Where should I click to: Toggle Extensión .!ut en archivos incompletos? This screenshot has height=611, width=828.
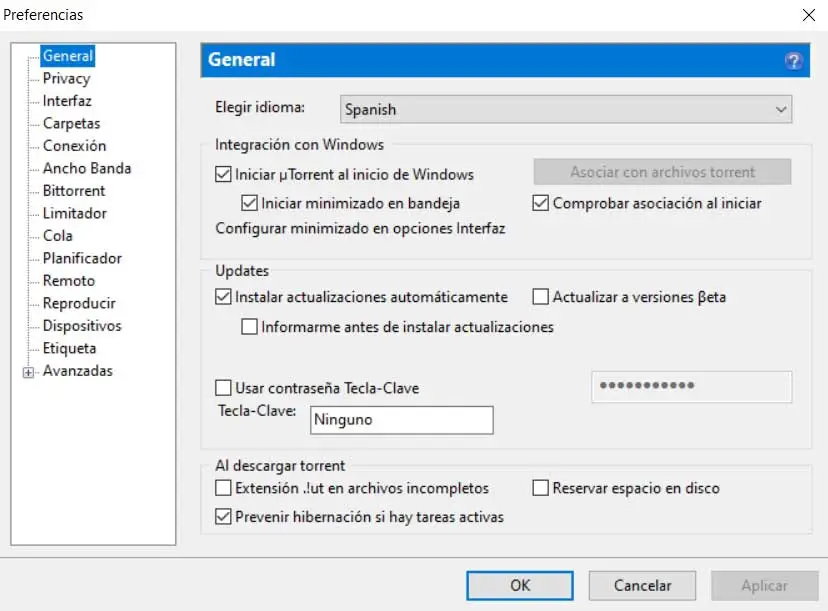click(223, 489)
